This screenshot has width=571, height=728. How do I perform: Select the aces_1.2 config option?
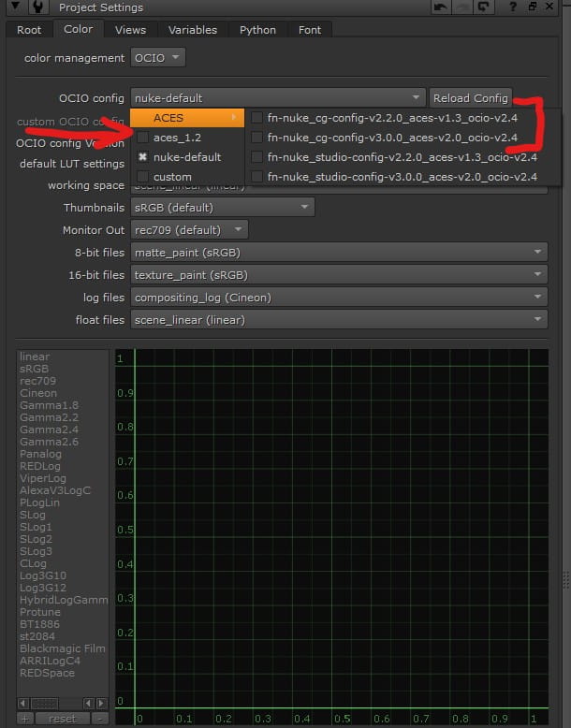click(x=187, y=138)
